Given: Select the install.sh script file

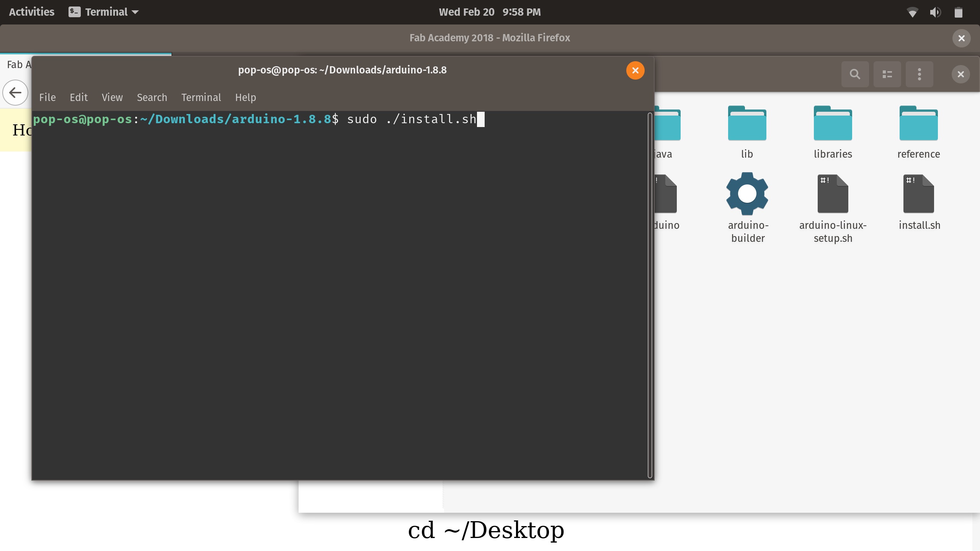Looking at the screenshot, I should click(919, 194).
